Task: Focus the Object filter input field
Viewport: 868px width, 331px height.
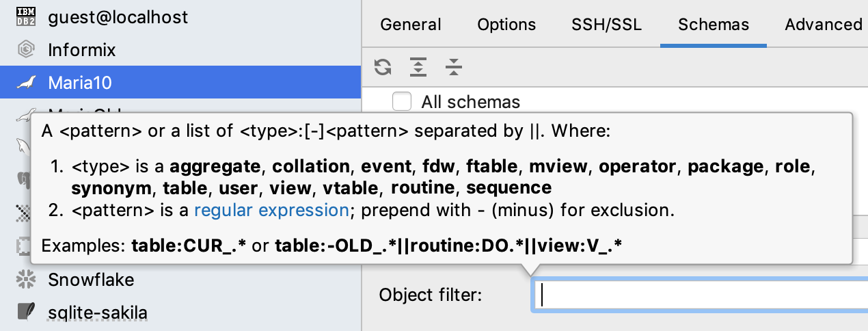Action: tap(701, 295)
